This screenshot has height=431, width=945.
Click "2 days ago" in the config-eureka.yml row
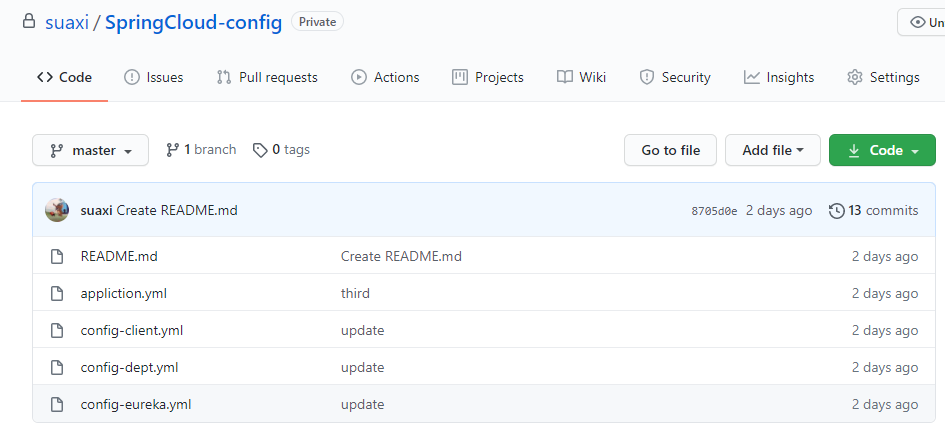point(885,404)
